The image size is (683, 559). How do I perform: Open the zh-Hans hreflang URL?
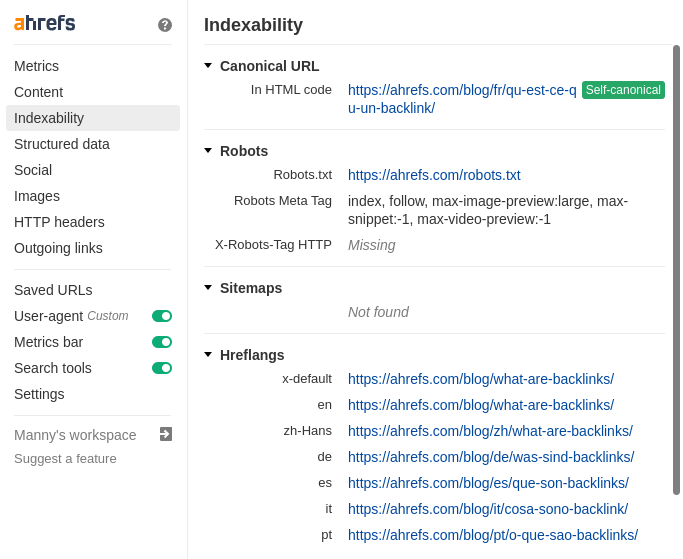(x=490, y=431)
